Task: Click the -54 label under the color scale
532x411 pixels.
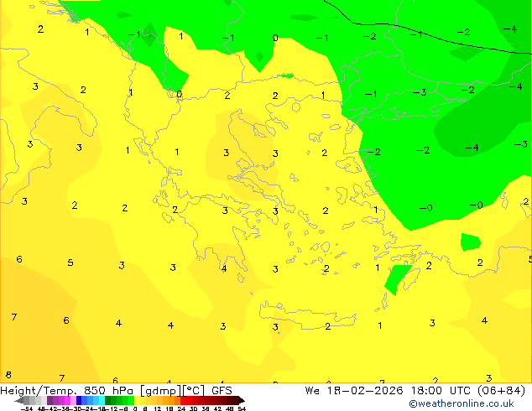Action: click(27, 409)
